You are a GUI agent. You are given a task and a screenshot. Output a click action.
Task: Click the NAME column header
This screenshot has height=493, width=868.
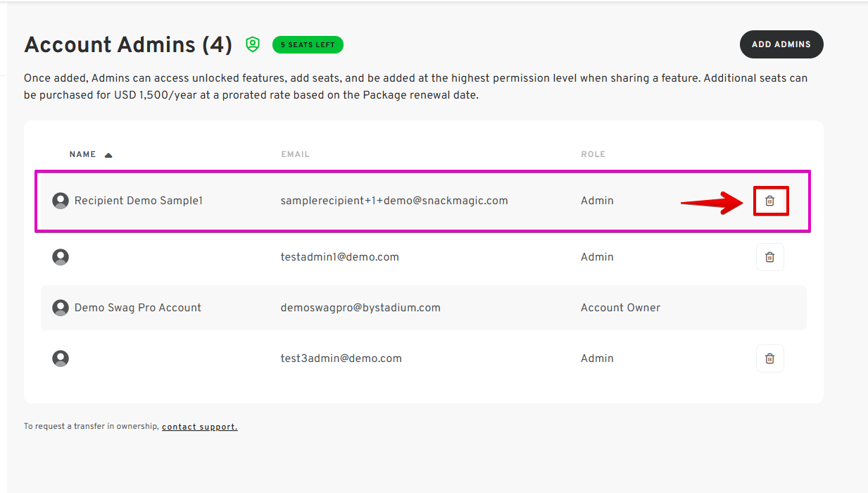[x=83, y=154]
